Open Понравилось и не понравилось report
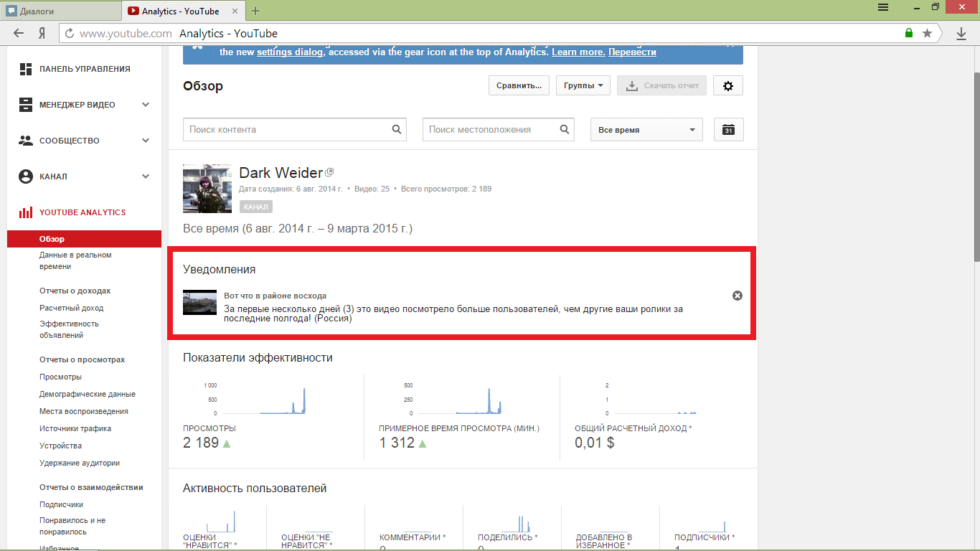 click(x=72, y=526)
